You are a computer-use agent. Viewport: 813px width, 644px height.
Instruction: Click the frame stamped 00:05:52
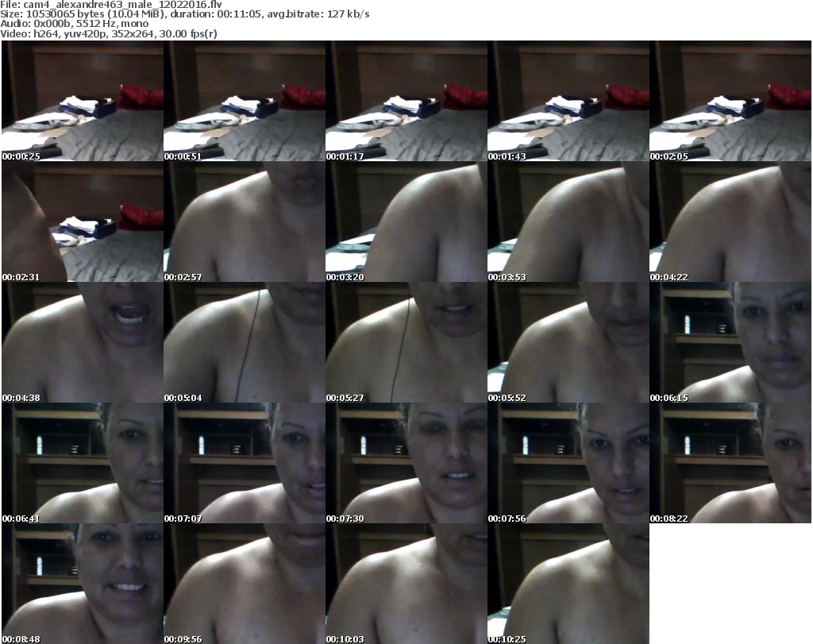coord(568,343)
